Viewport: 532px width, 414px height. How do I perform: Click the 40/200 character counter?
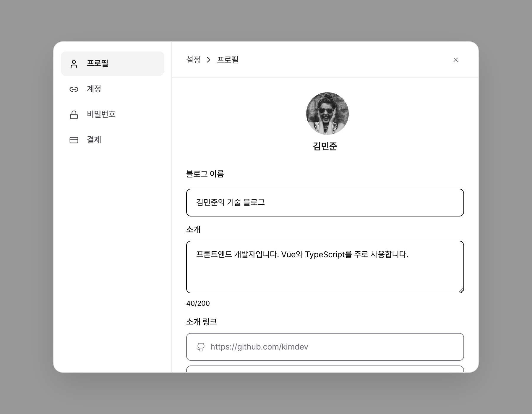[x=197, y=303]
